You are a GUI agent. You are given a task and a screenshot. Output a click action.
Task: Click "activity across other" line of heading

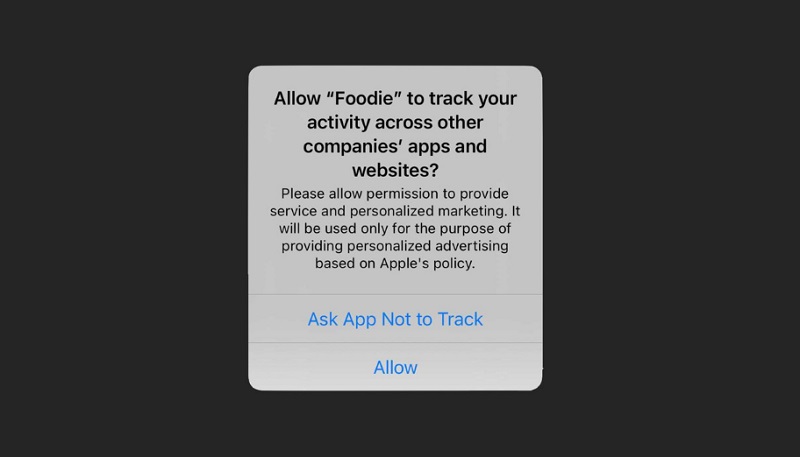395,122
